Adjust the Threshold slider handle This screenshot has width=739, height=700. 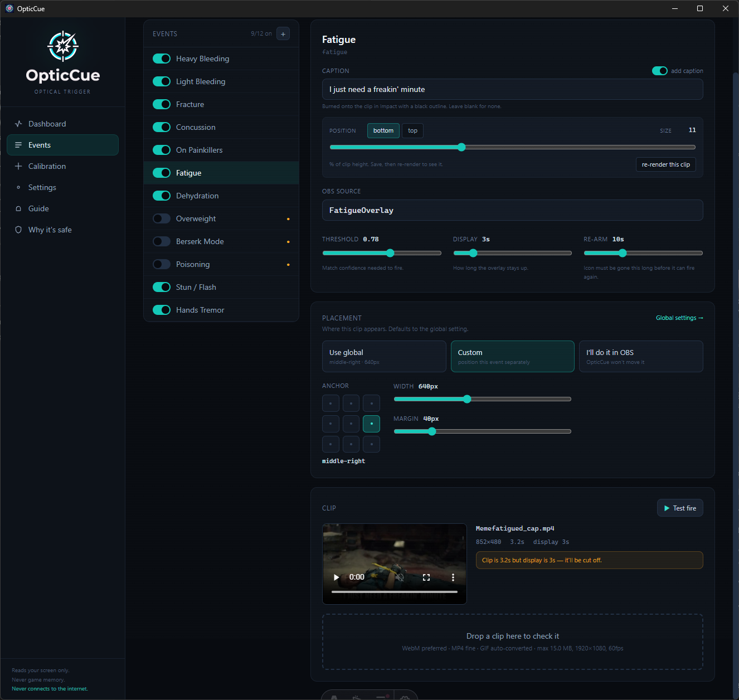point(390,253)
